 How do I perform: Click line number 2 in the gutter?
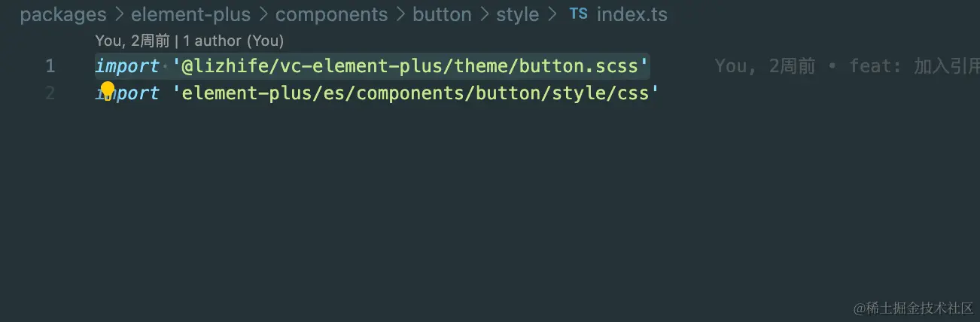tap(50, 93)
